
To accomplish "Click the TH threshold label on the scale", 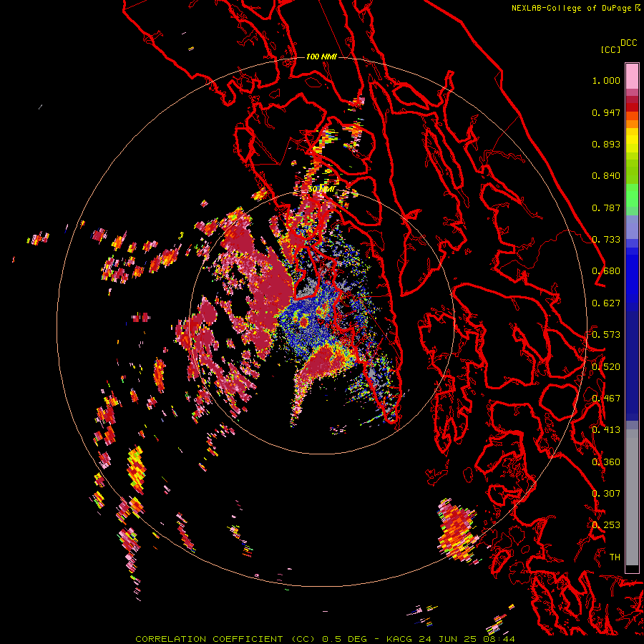I will [615, 557].
